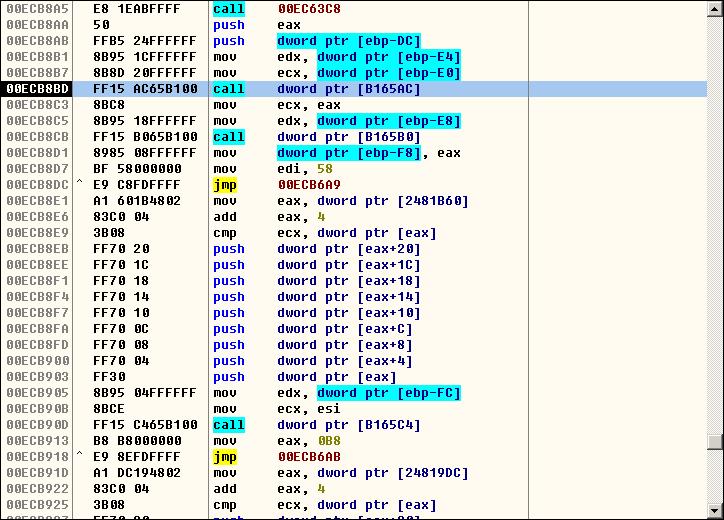Select the highlighted address 00ECB8BD
The width and height of the screenshot is (724, 520).
coord(37,89)
